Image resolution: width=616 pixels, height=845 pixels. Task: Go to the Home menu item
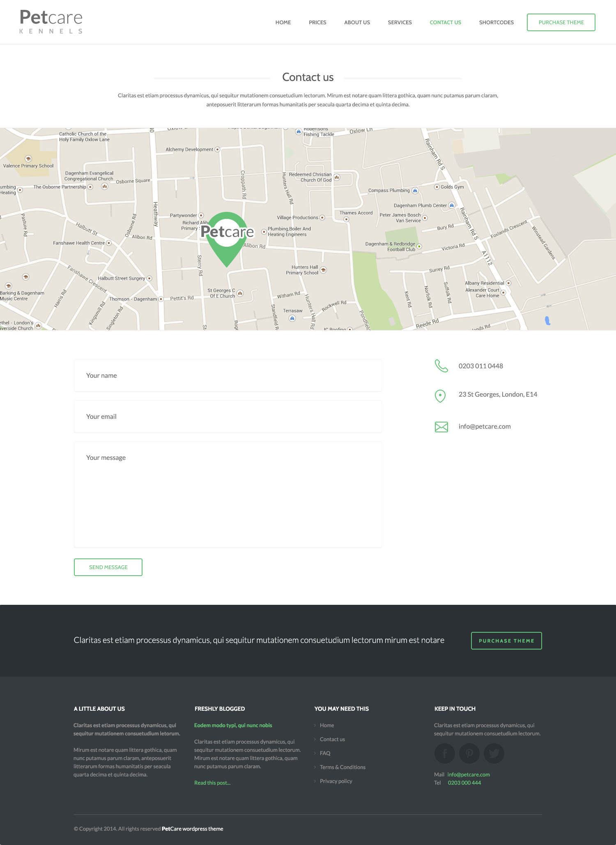tap(283, 23)
